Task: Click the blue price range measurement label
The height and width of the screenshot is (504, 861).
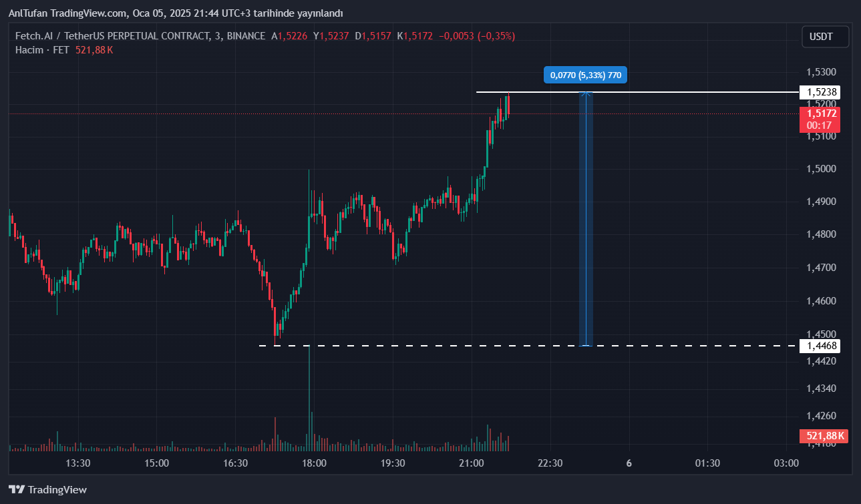Action: [x=586, y=75]
